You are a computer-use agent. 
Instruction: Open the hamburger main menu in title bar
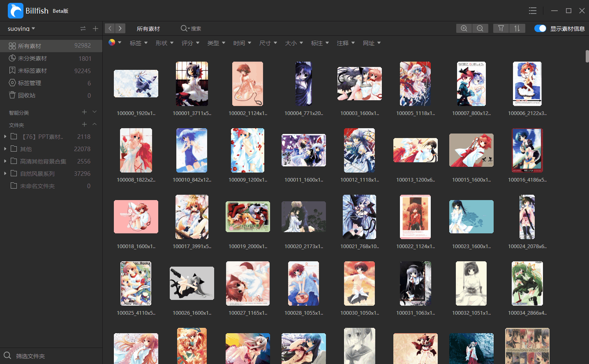(533, 11)
